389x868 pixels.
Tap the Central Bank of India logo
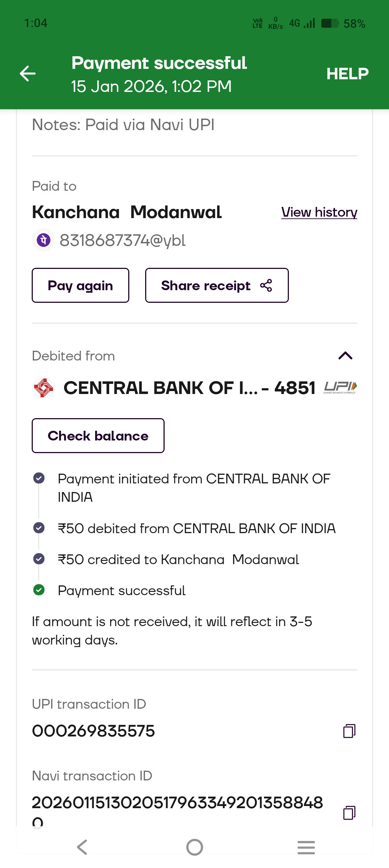(x=44, y=388)
